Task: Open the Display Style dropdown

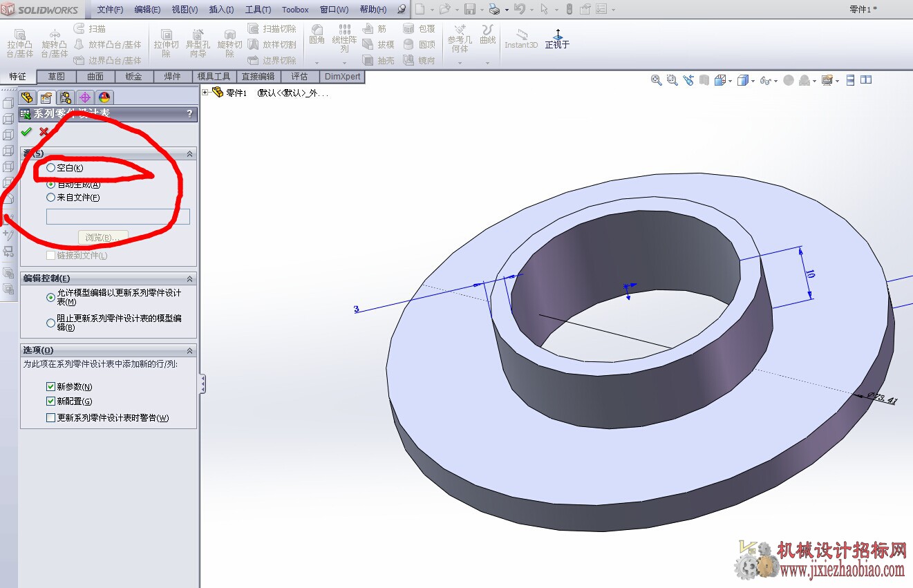Action: pos(753,81)
